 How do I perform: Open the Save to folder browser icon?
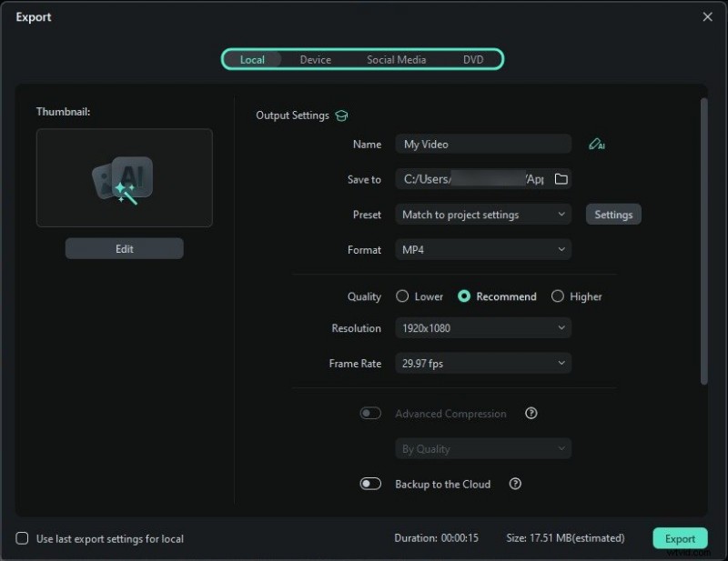(x=561, y=179)
